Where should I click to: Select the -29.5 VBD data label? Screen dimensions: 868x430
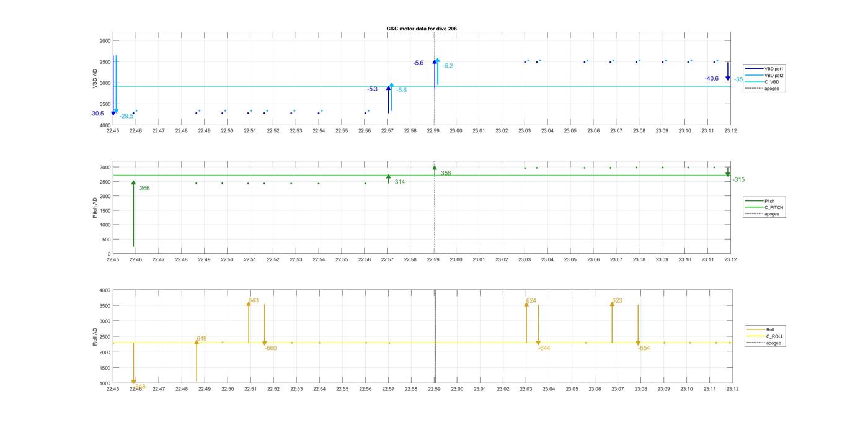click(126, 116)
